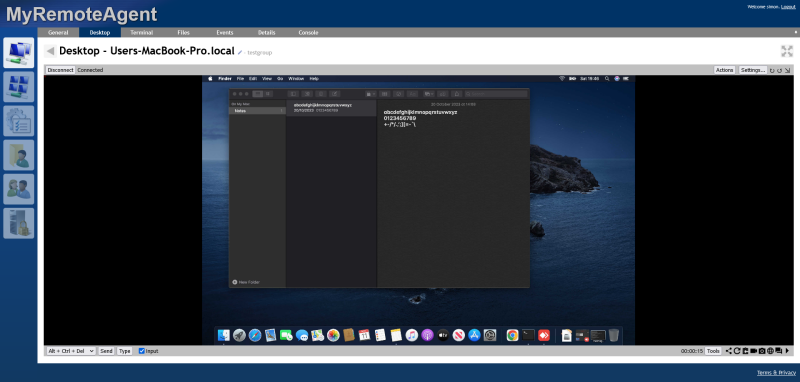This screenshot has height=382, width=800.
Task: Toggle the Input checkbox
Action: point(142,351)
